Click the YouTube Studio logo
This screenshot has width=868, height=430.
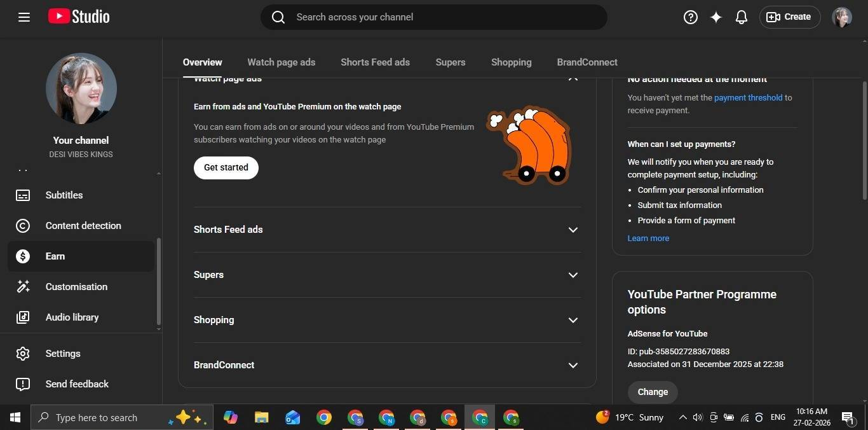click(79, 17)
